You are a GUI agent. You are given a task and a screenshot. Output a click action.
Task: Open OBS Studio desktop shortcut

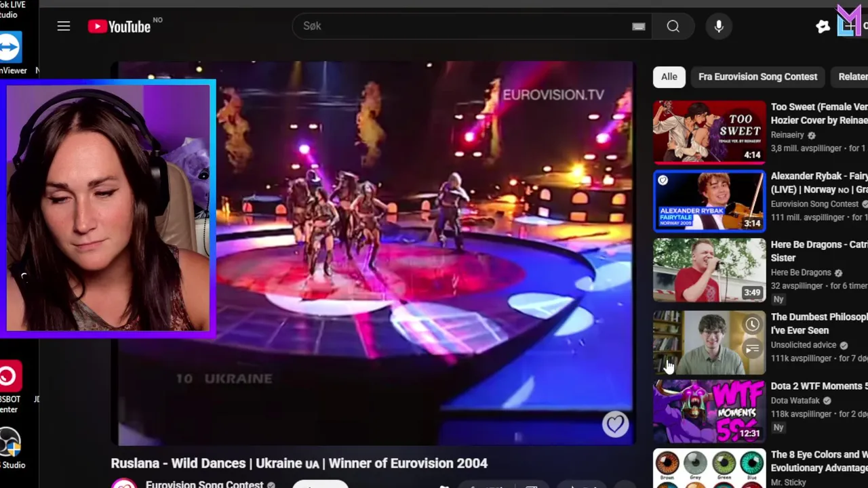pos(11,449)
